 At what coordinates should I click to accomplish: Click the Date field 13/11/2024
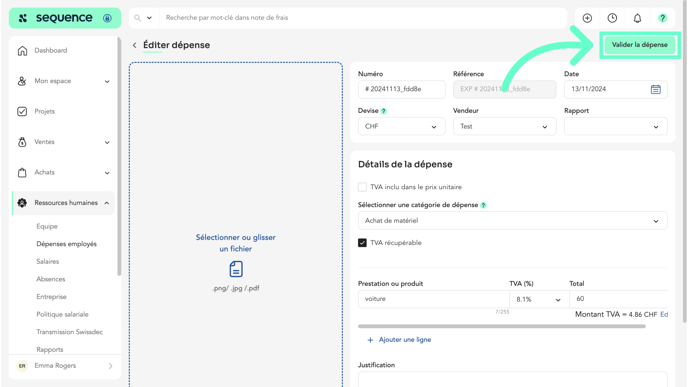616,89
